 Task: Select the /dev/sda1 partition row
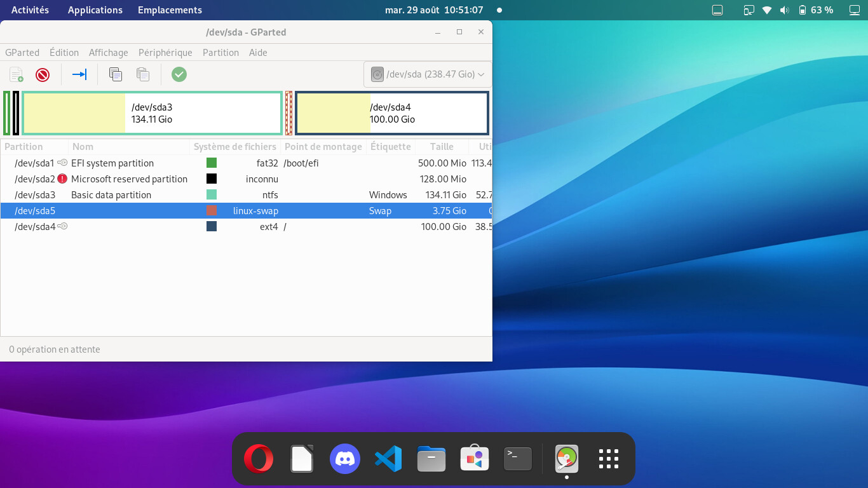point(246,163)
